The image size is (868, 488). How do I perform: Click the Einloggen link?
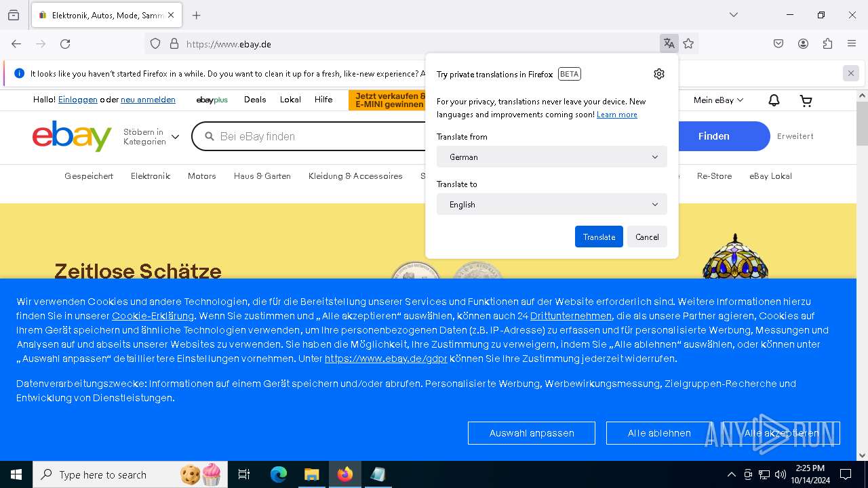click(78, 100)
